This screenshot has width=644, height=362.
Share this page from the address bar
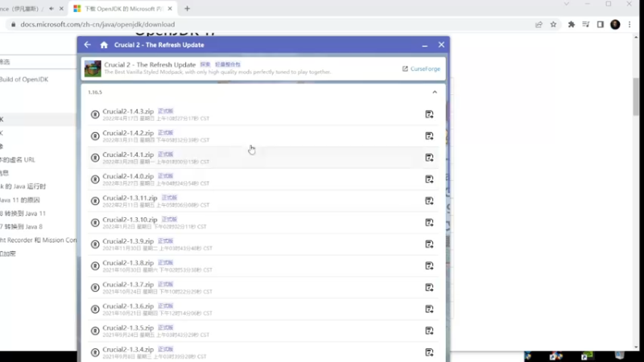click(539, 25)
